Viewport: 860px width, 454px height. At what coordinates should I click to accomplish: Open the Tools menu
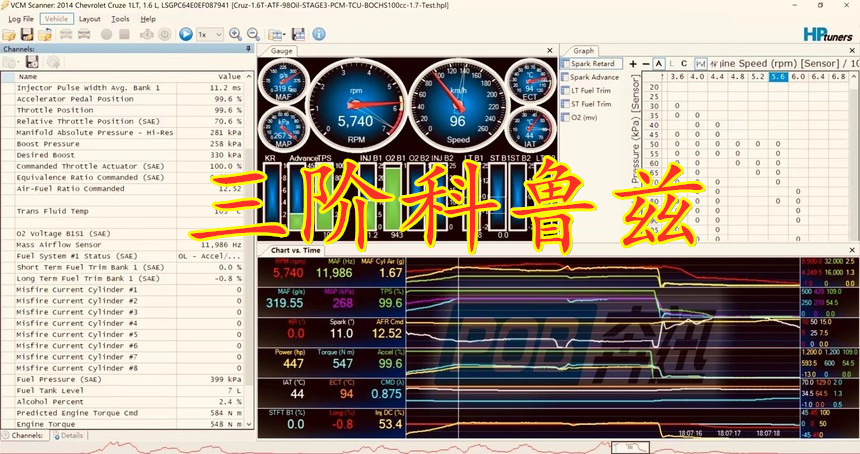click(x=120, y=19)
